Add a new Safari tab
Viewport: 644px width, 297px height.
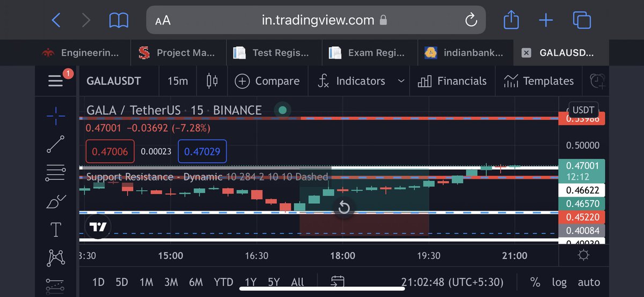(546, 20)
